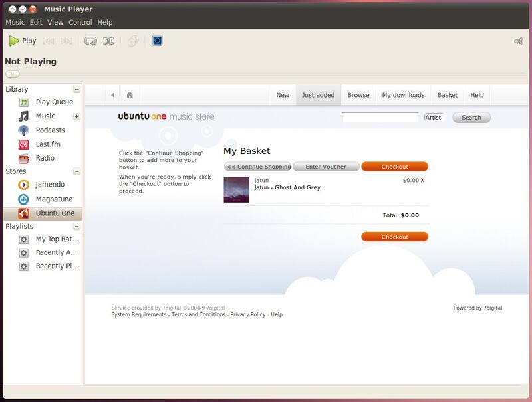The width and height of the screenshot is (532, 402).
Task: Open the Control menu
Action: [80, 22]
